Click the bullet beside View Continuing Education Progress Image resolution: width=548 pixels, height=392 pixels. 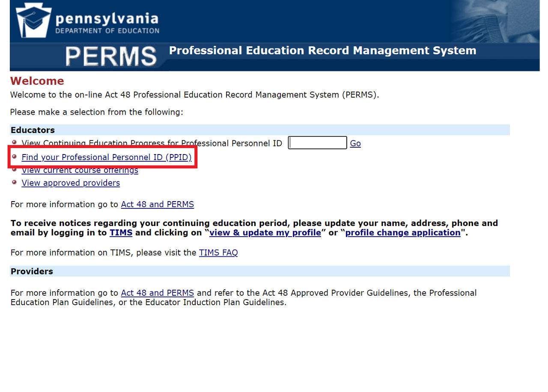(x=14, y=143)
